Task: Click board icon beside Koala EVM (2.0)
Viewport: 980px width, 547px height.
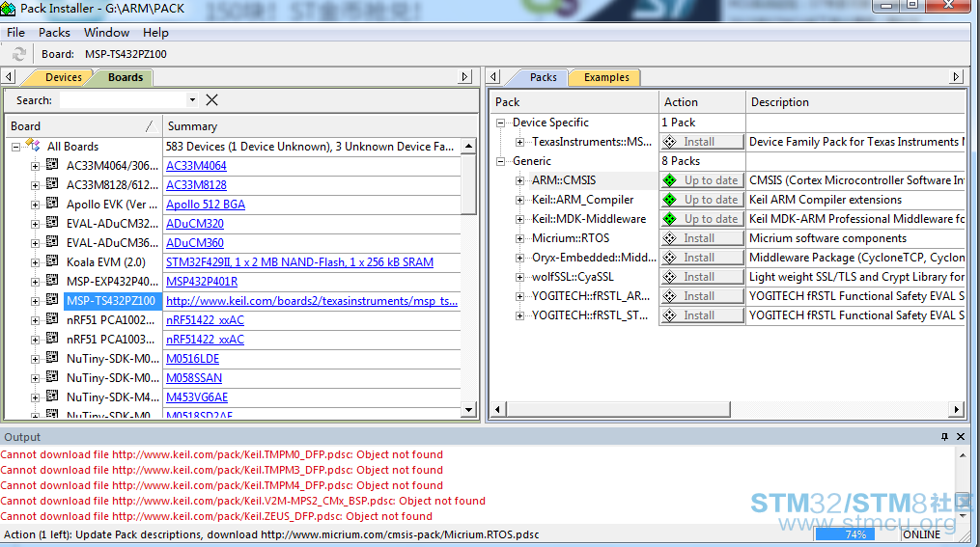Action: point(52,261)
